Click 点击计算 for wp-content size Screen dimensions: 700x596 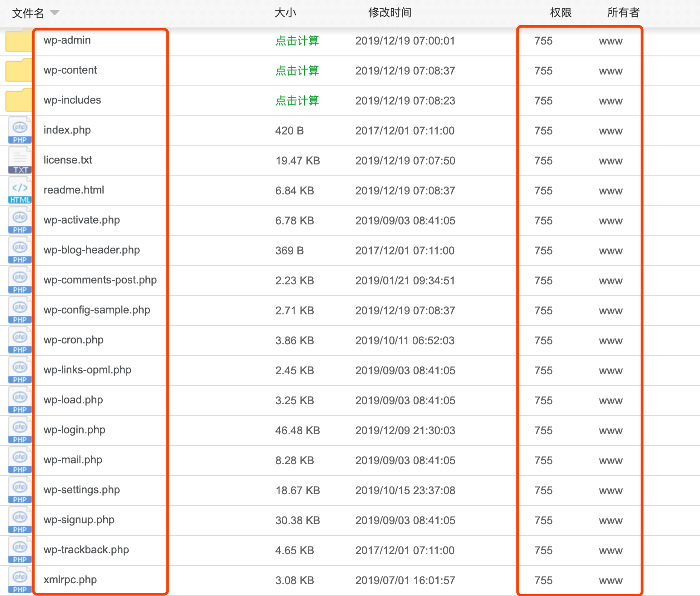pyautogui.click(x=297, y=71)
